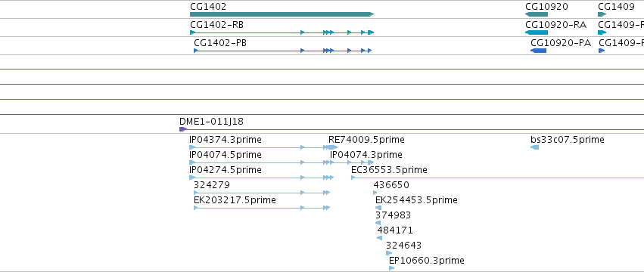Click the IP04074.3prime label text

pos(366,155)
